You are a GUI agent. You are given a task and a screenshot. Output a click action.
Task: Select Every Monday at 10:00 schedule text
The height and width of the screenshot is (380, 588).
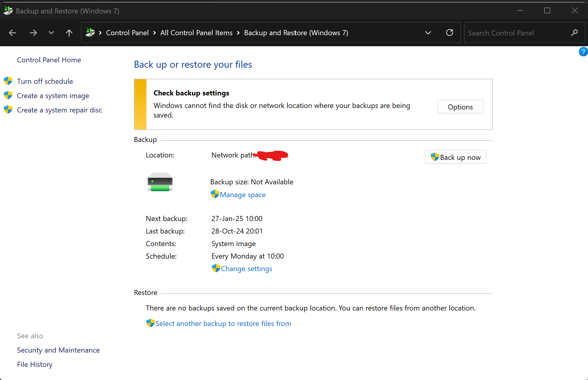click(247, 256)
